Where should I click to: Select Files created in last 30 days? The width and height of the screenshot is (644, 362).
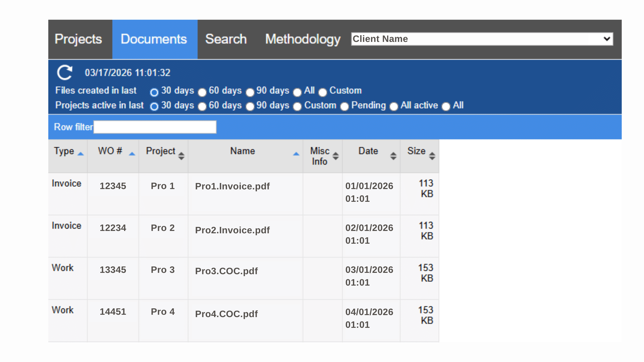click(154, 92)
